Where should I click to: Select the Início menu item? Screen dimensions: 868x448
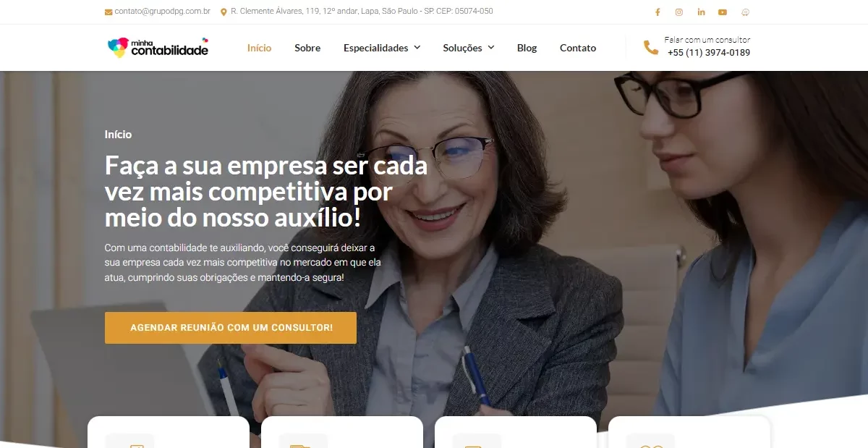(259, 48)
